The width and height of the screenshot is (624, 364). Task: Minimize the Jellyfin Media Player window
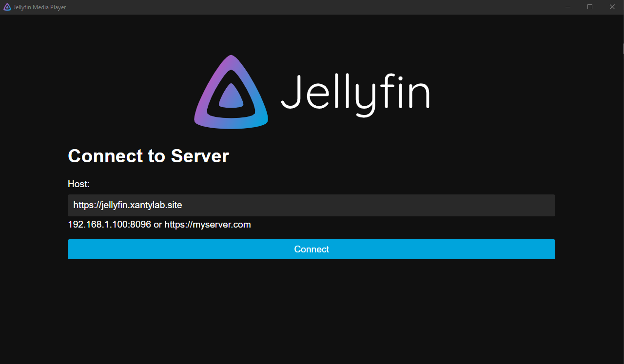pos(568,7)
